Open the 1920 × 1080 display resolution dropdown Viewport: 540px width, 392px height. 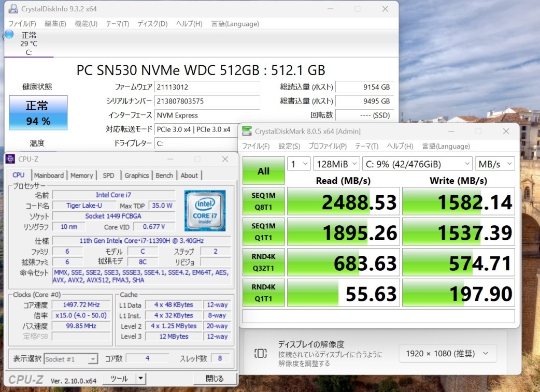[448, 354]
